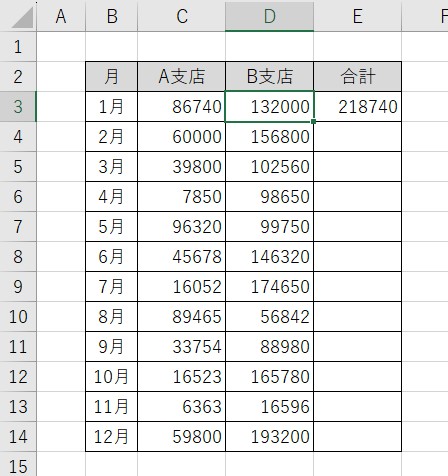Select cell containing 86740
Image resolution: width=448 pixels, height=476 pixels.
(x=182, y=107)
